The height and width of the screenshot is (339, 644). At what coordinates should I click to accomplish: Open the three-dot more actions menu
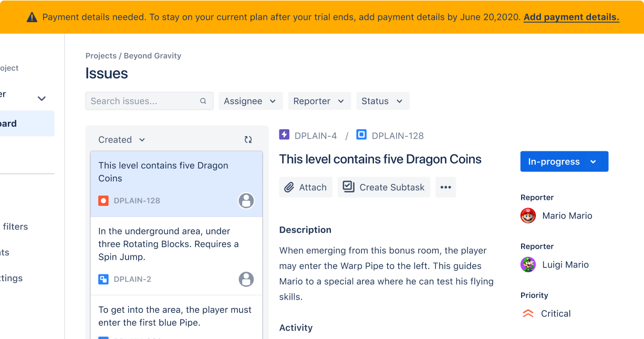pyautogui.click(x=445, y=187)
